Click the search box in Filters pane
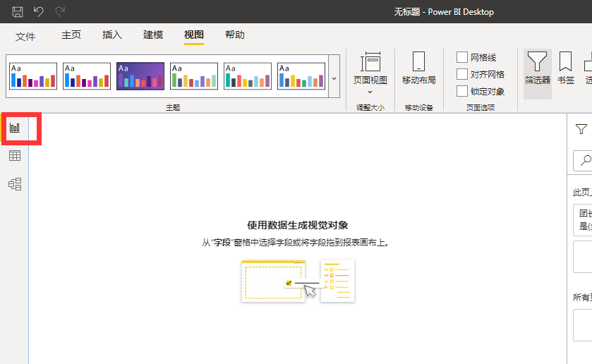 [583, 160]
